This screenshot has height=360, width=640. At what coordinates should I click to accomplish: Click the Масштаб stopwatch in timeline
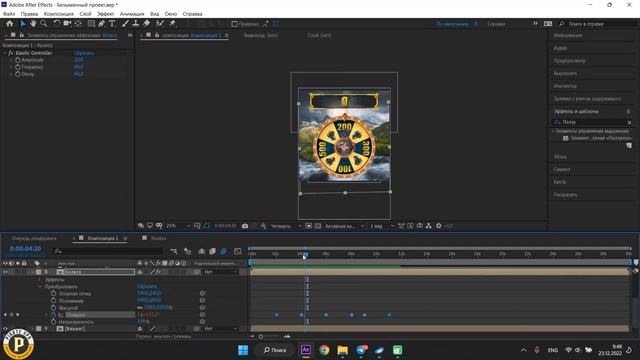point(53,308)
